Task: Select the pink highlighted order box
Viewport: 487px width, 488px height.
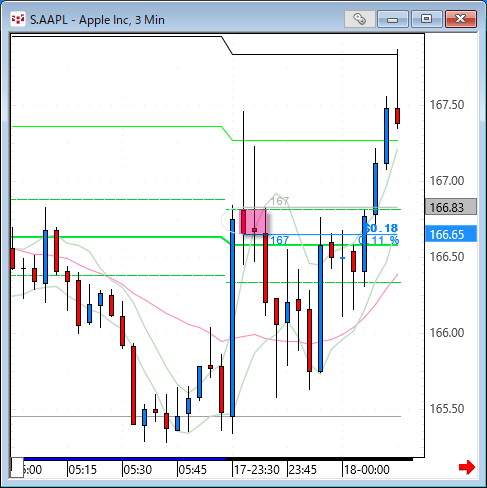Action: [253, 222]
